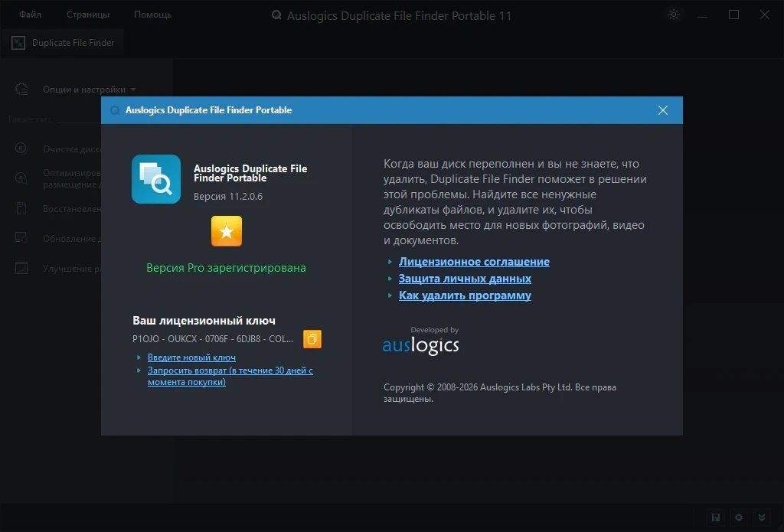Click the Обновление sidebar icon
Image resolution: width=784 pixels, height=532 pixels.
[x=21, y=238]
